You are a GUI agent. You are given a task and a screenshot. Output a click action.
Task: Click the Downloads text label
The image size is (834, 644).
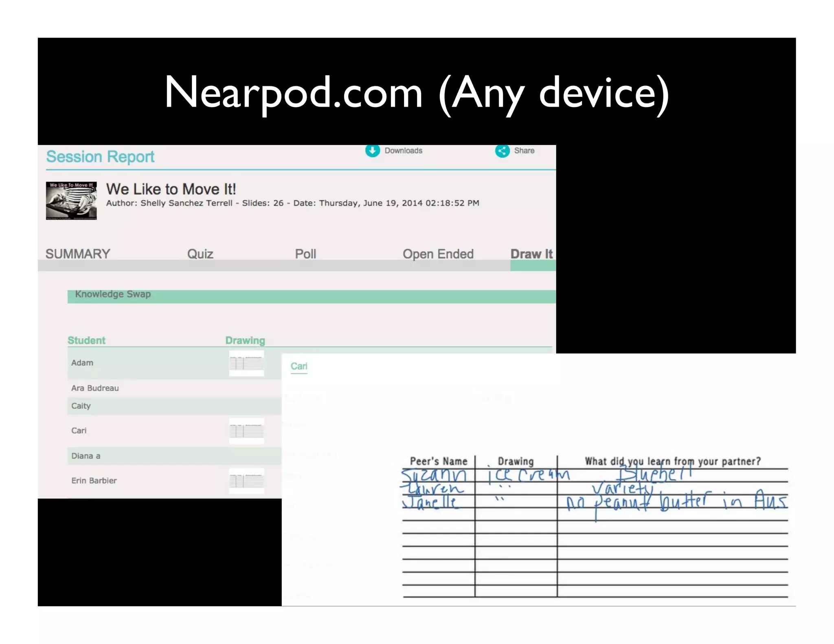pyautogui.click(x=403, y=151)
